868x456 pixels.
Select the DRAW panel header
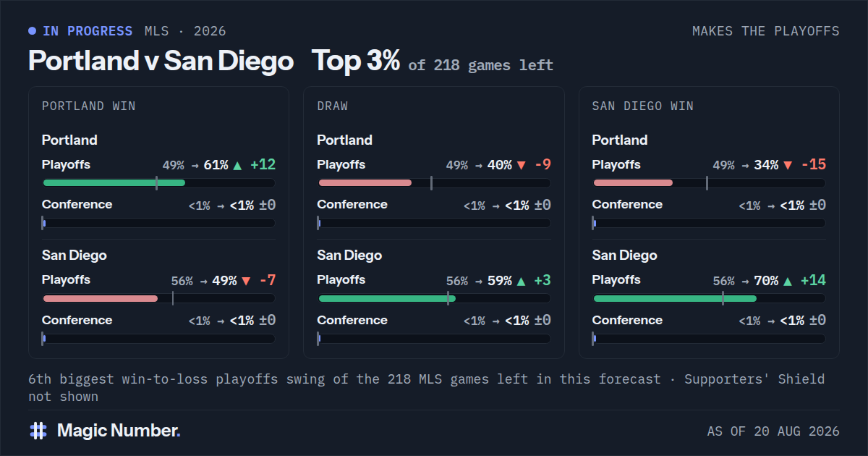click(333, 106)
